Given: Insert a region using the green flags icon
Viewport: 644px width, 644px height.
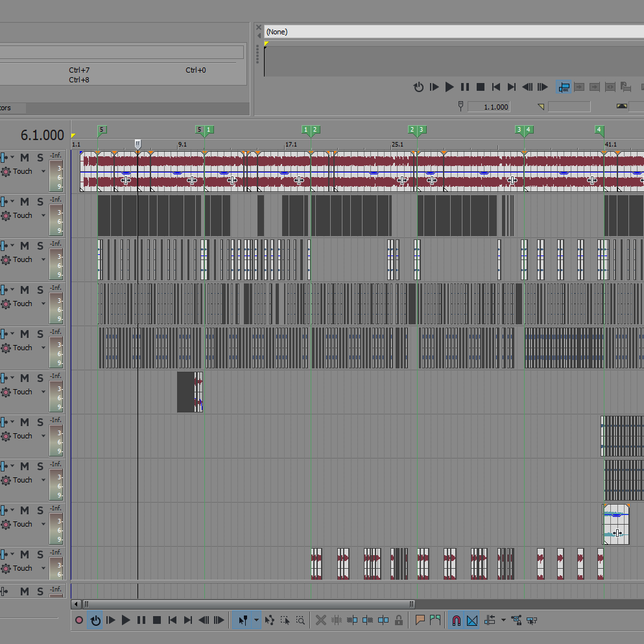Looking at the screenshot, I should pos(435,620).
